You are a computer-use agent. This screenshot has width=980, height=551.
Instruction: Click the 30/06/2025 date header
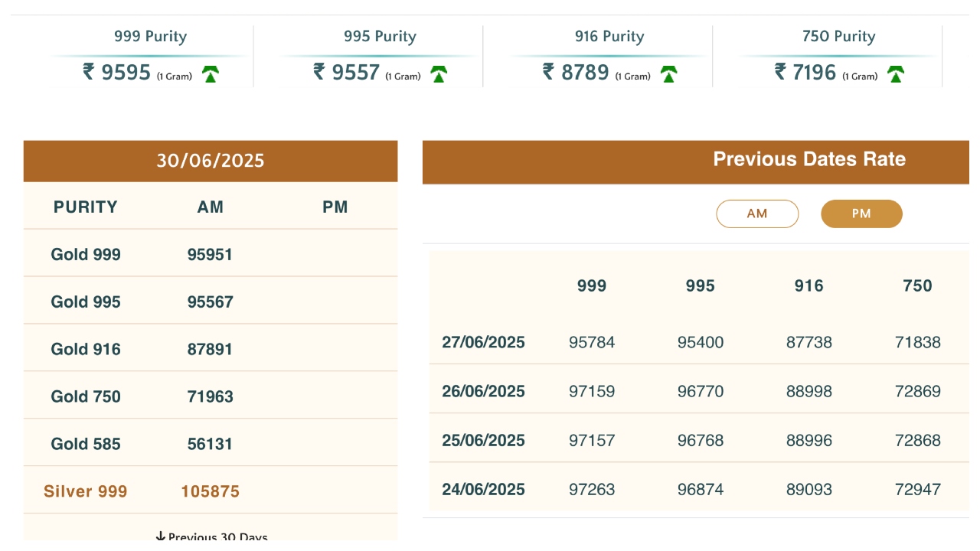211,161
